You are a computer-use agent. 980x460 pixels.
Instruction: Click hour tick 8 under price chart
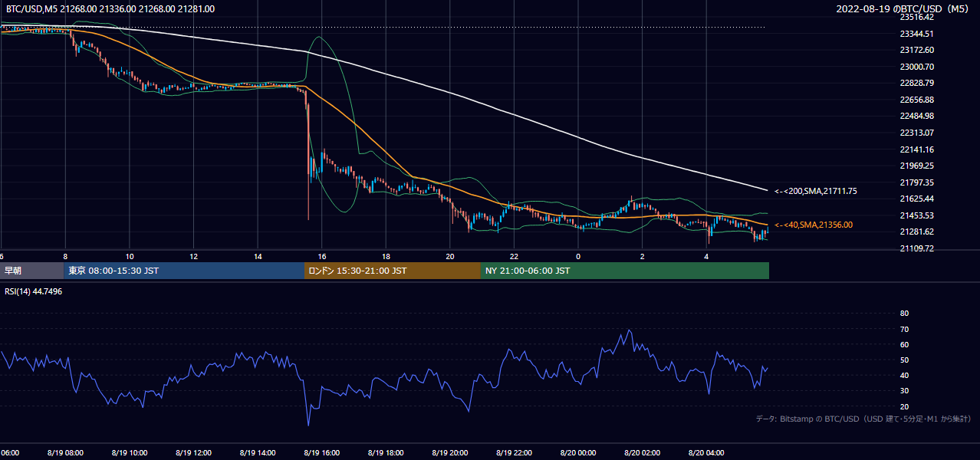[x=65, y=256]
